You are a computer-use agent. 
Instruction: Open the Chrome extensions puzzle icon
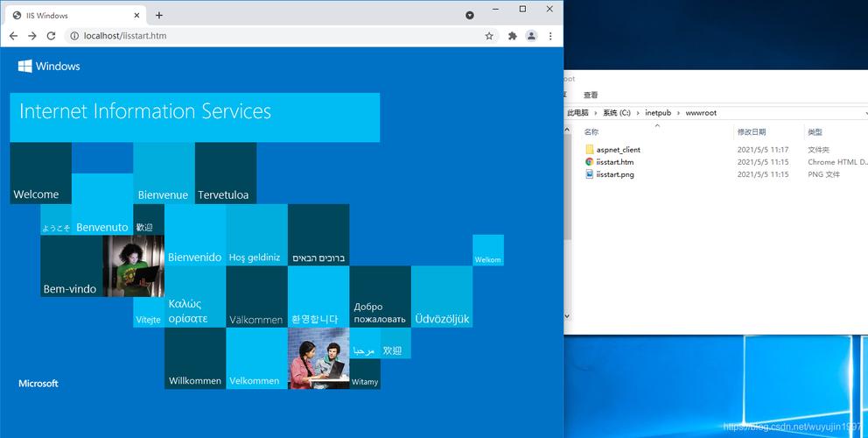(x=513, y=36)
